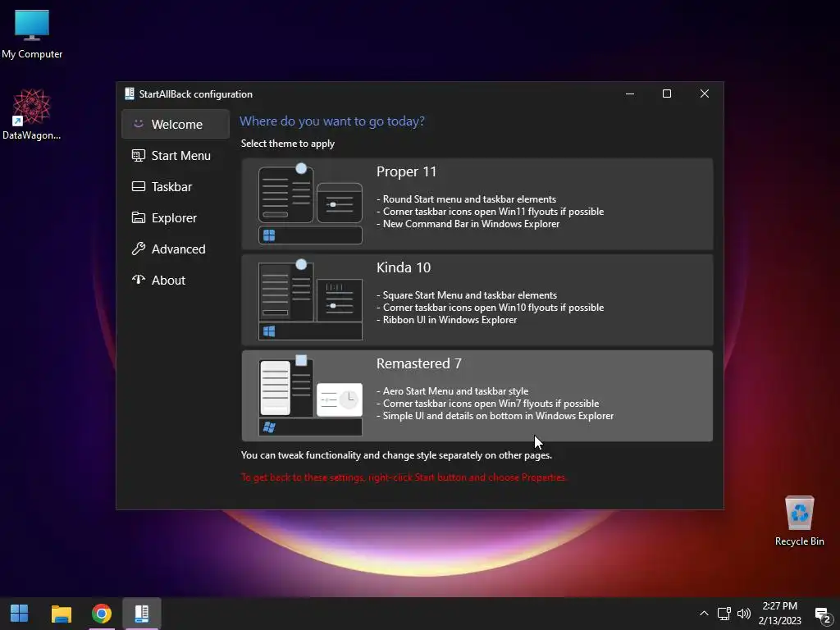Image resolution: width=840 pixels, height=630 pixels.
Task: Select the My Computer desktop icon
Action: pos(32,34)
